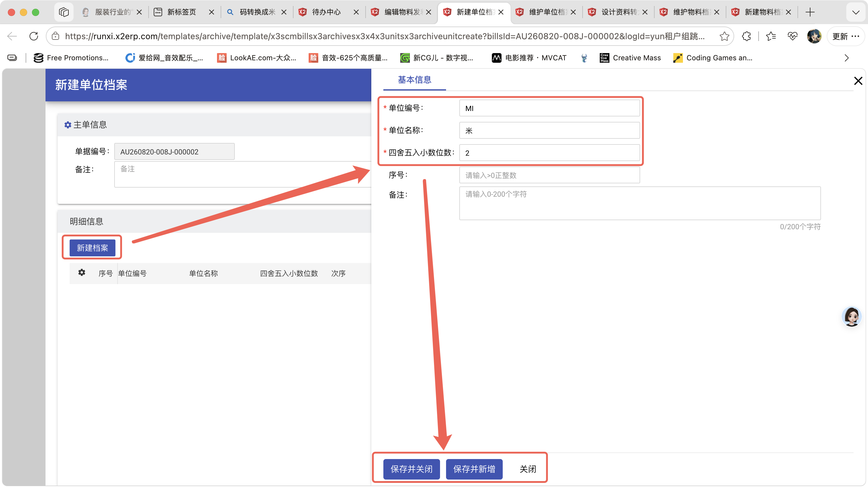Reload the page with the refresh icon
Image resolution: width=868 pixels, height=488 pixels.
[34, 36]
